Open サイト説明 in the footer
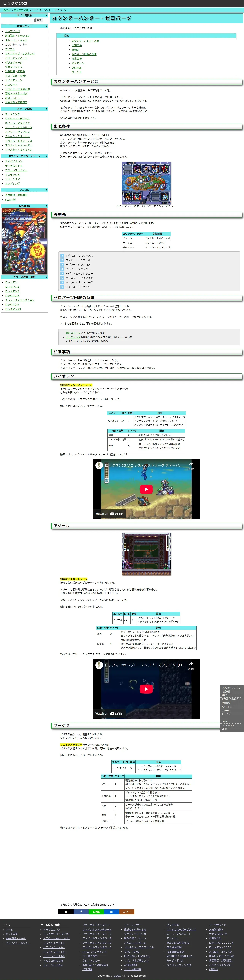This screenshot has height=980, width=244. pyautogui.click(x=12, y=934)
